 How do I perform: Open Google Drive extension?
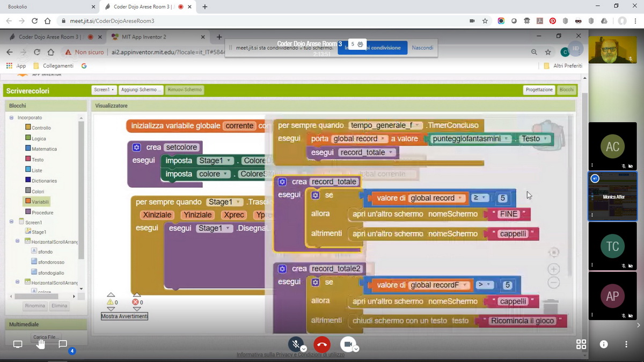click(x=604, y=21)
